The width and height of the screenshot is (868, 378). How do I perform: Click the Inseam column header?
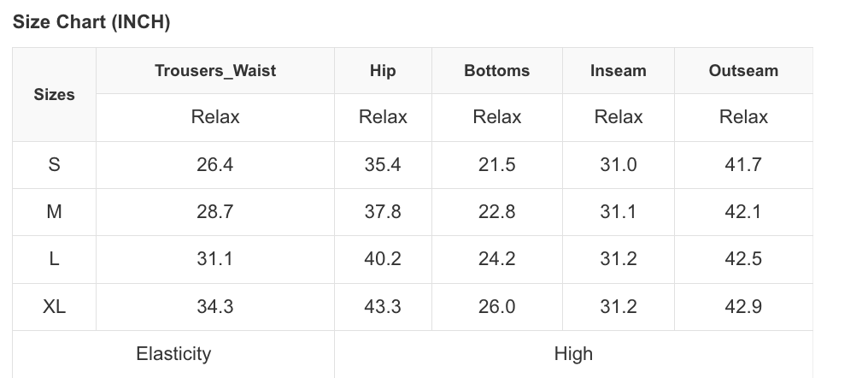pos(619,71)
